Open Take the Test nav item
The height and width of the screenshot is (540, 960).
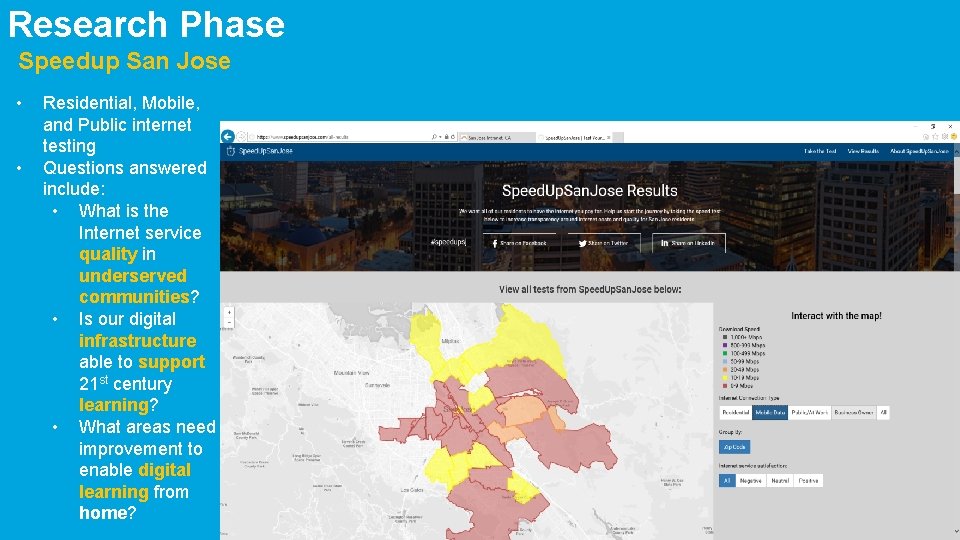[820, 151]
